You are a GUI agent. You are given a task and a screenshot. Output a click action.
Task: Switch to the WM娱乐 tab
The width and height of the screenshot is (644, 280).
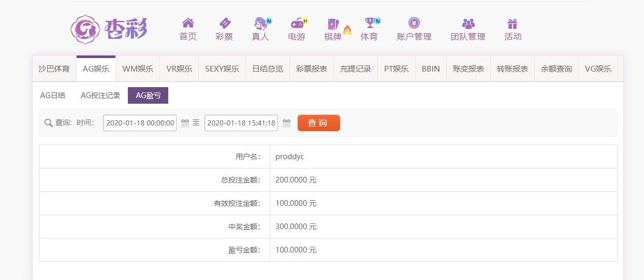coord(138,68)
